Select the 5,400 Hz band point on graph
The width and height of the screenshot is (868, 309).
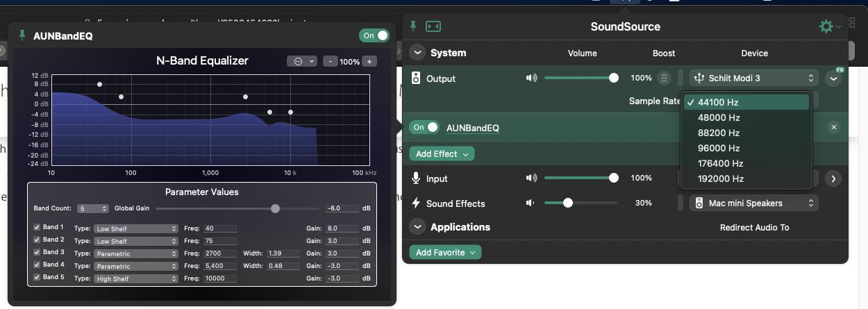[x=270, y=112]
